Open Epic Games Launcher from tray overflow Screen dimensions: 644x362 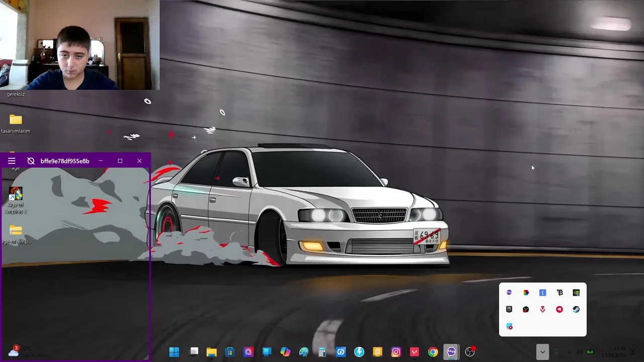(x=509, y=309)
